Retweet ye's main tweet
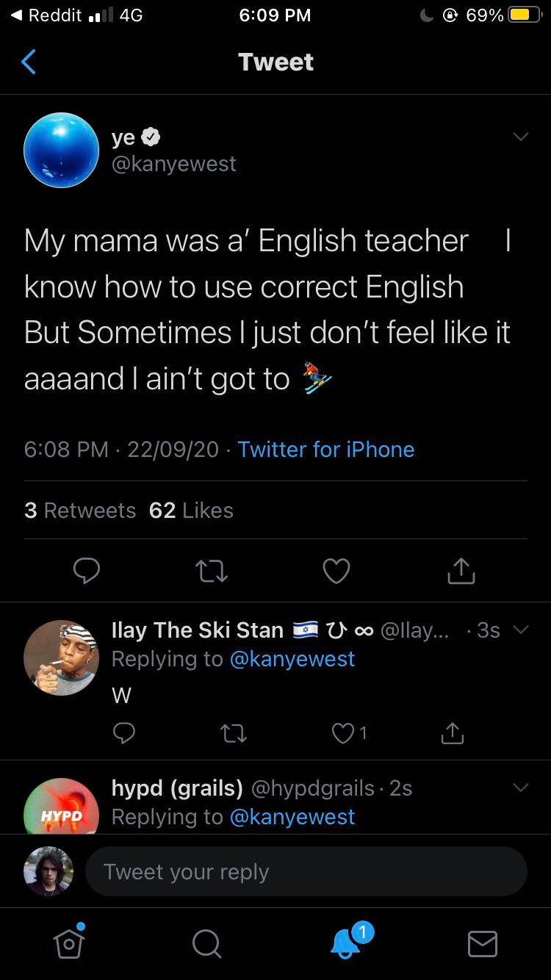551x980 pixels. point(211,571)
